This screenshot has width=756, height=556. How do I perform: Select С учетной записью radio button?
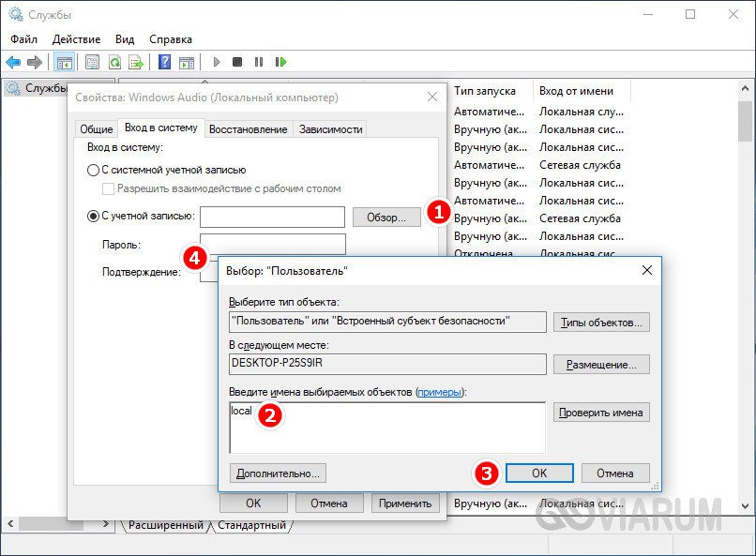tap(93, 217)
